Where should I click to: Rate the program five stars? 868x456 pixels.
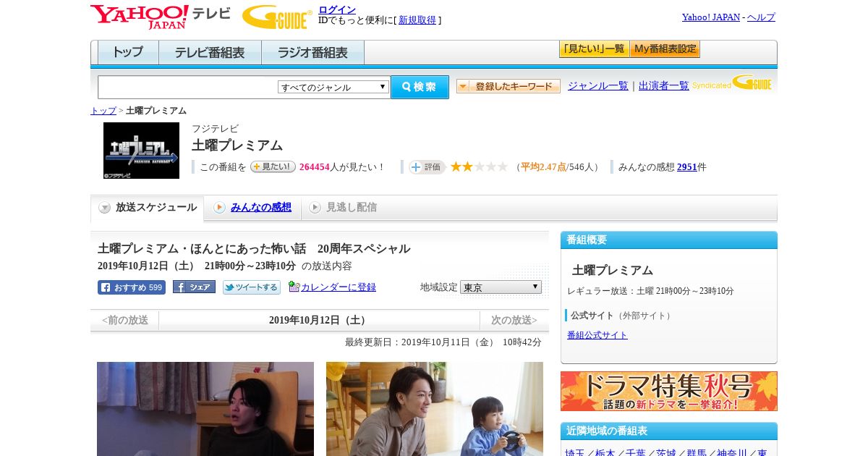tap(503, 166)
